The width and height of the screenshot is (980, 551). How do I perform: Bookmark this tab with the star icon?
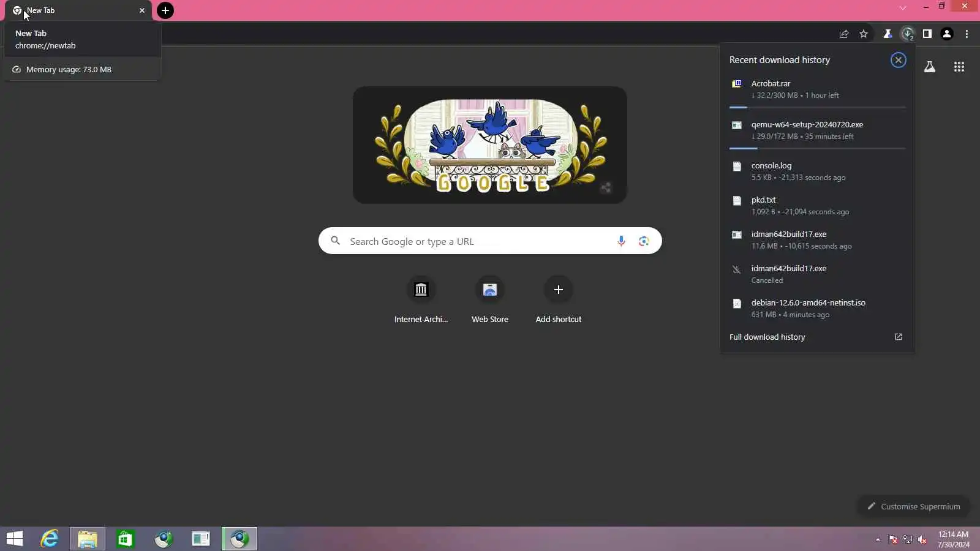pos(864,34)
